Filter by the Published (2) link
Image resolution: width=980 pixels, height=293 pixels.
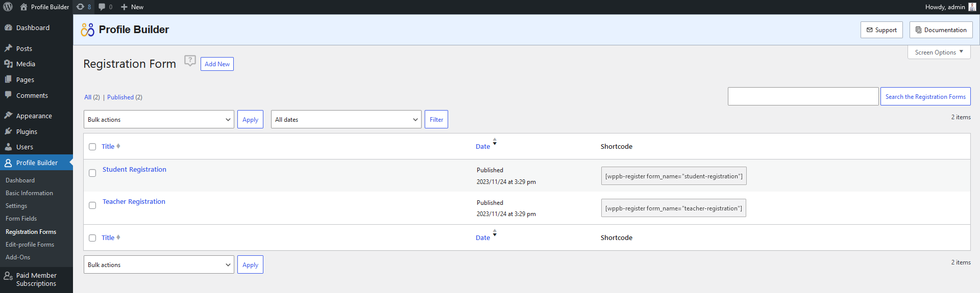point(125,97)
